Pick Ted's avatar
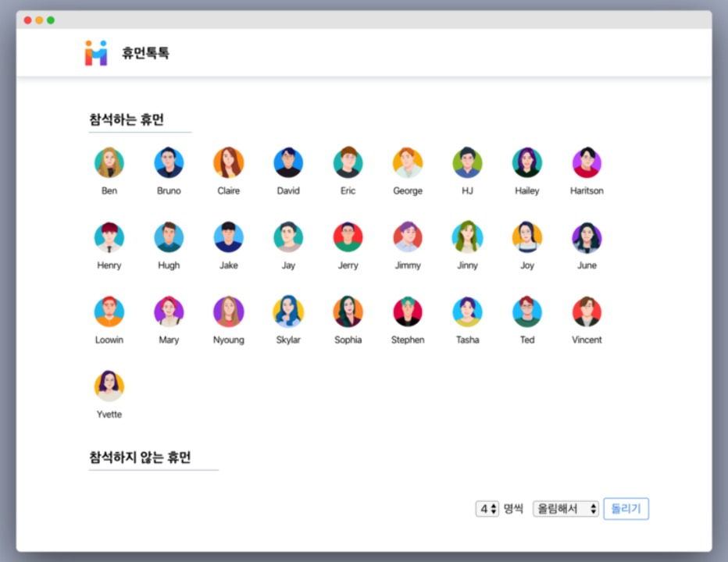 527,312
